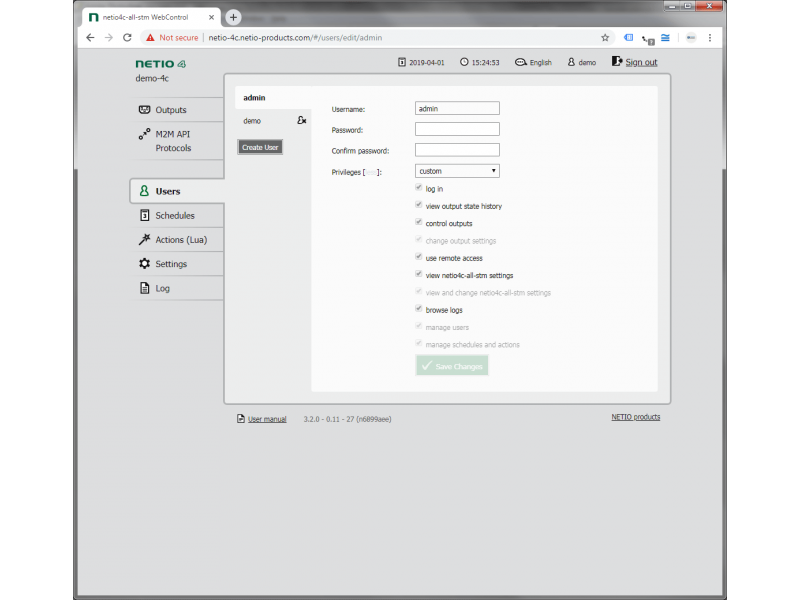
Task: Bookmark this page with the star icon
Action: [605, 38]
